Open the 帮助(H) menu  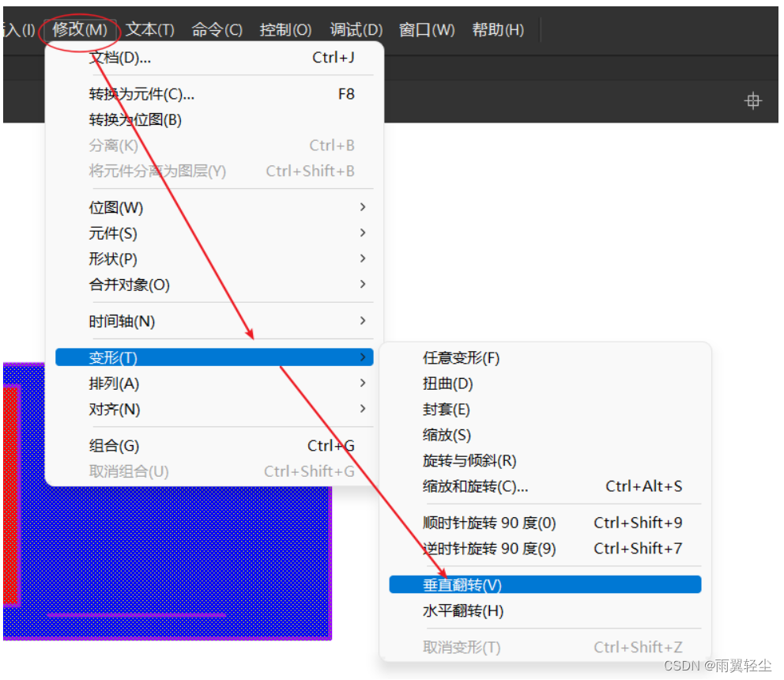point(498,29)
